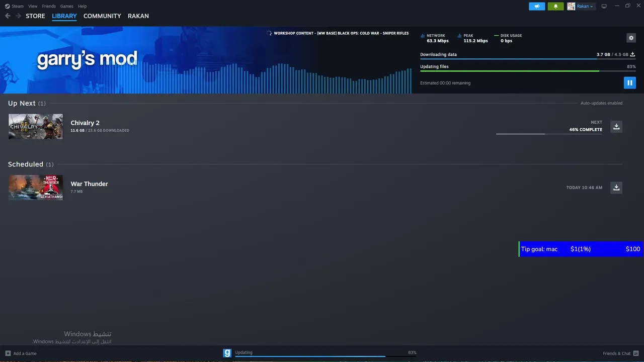The width and height of the screenshot is (644, 362).
Task: Click the 63.3 Mbps network value
Action: coord(437,41)
